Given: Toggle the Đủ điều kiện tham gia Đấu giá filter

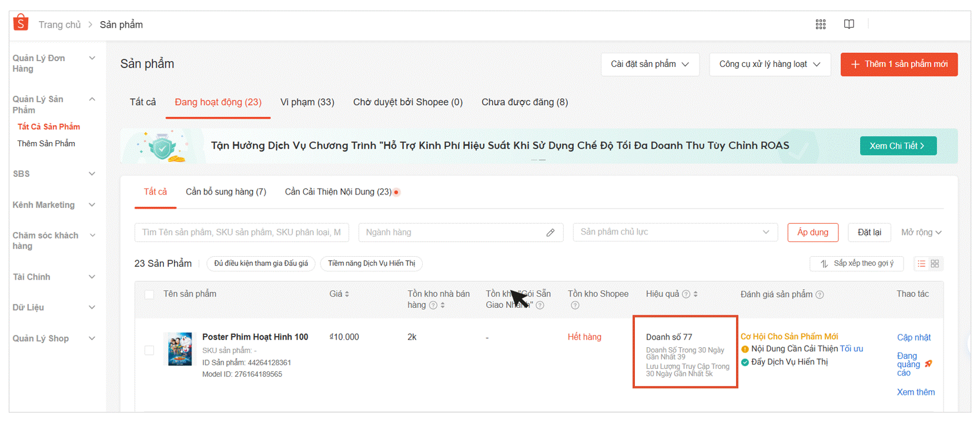Looking at the screenshot, I should (261, 264).
